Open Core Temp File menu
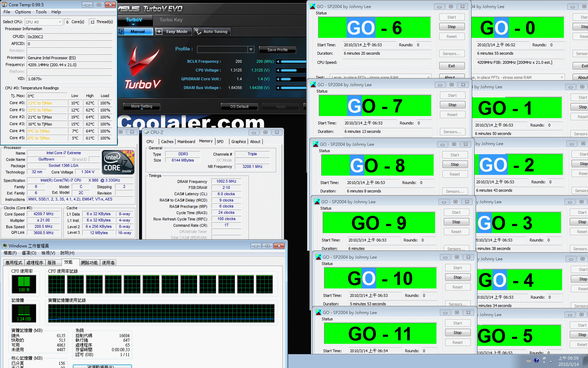Screen dimensions: 588x368 (7, 12)
